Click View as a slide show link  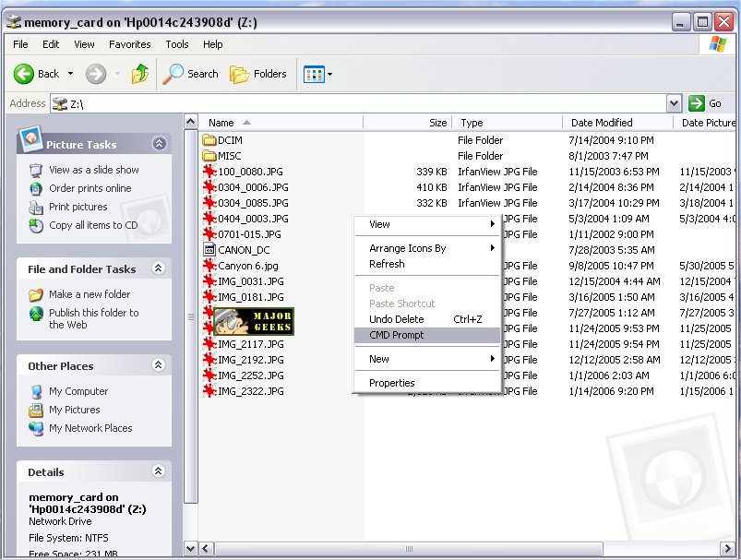click(93, 170)
